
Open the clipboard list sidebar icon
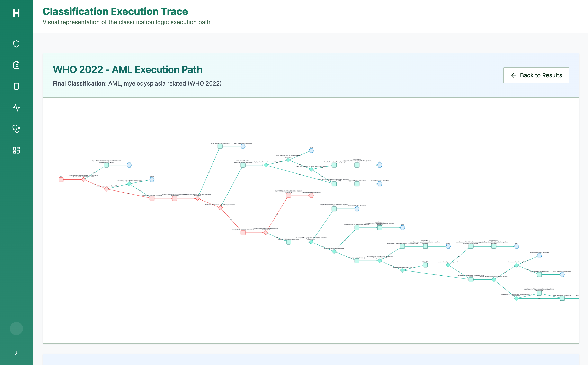coord(16,65)
